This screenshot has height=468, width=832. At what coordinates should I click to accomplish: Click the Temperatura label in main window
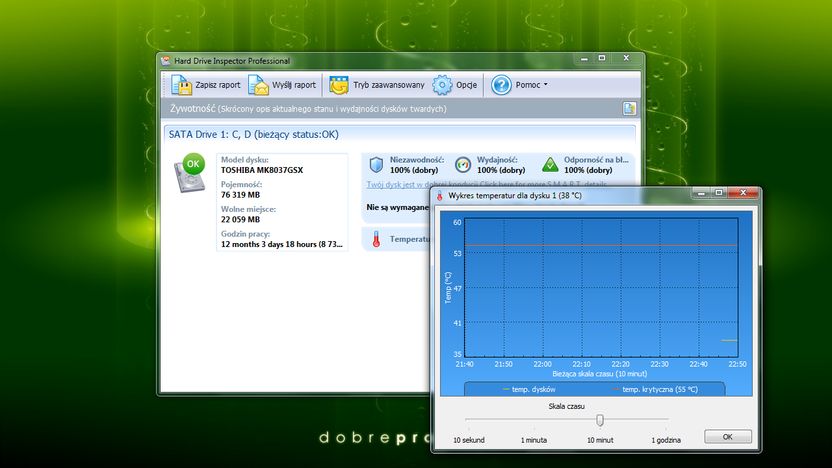[410, 239]
